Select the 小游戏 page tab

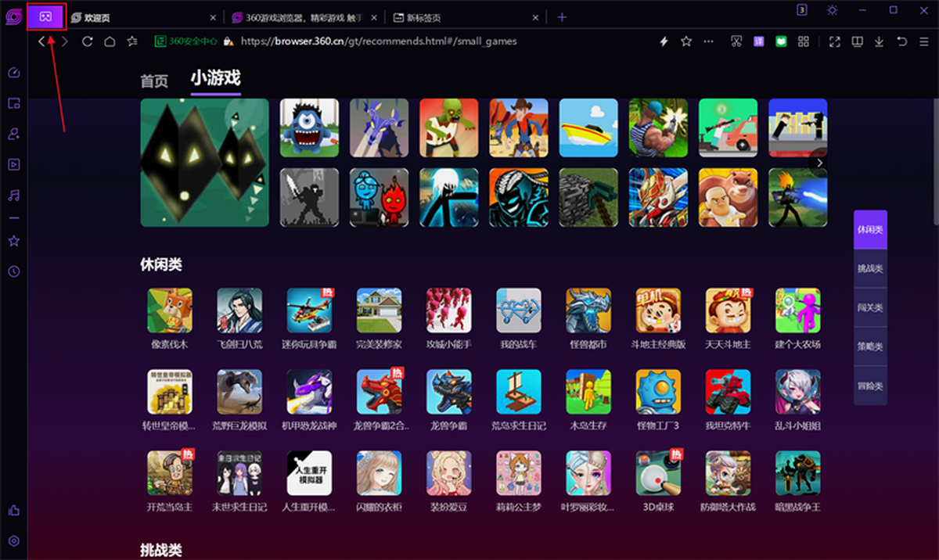(215, 78)
